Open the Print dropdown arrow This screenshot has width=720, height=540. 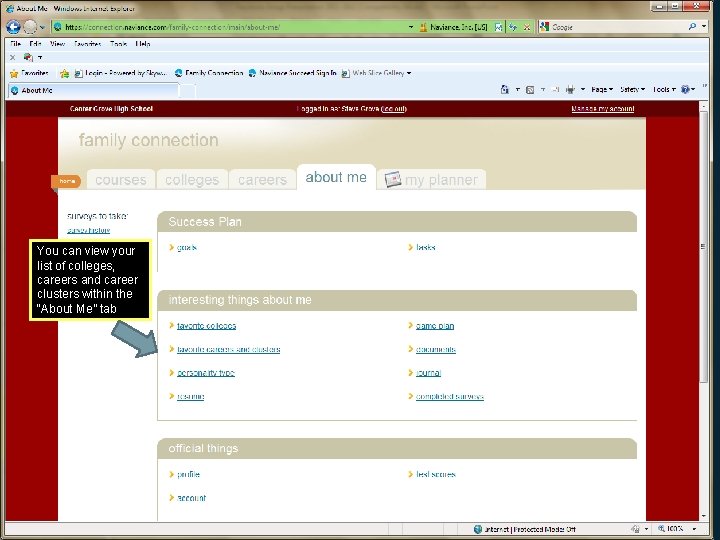pos(583,90)
